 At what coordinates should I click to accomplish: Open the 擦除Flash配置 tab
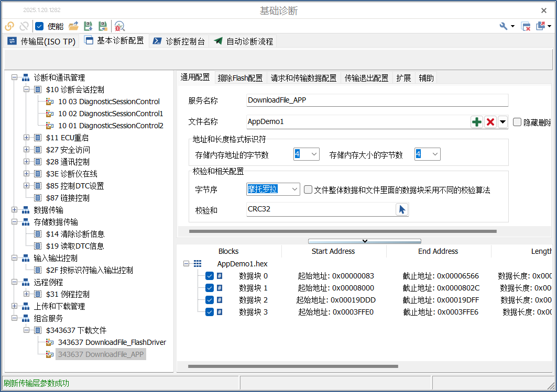240,78
